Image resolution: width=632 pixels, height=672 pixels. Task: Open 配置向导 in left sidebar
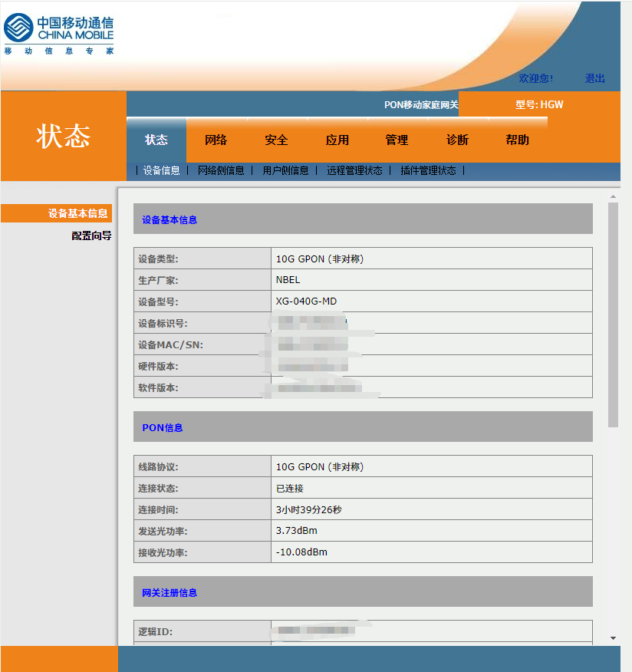pyautogui.click(x=91, y=236)
